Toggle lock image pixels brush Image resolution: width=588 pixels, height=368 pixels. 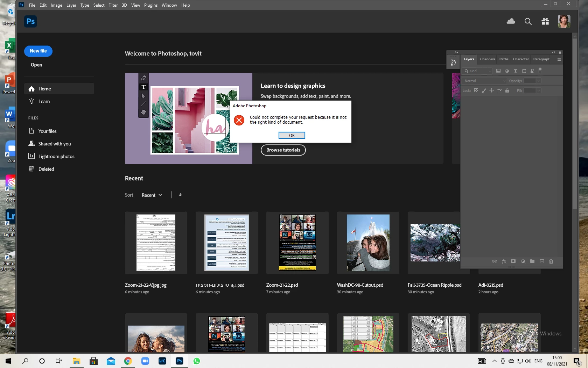click(x=484, y=90)
